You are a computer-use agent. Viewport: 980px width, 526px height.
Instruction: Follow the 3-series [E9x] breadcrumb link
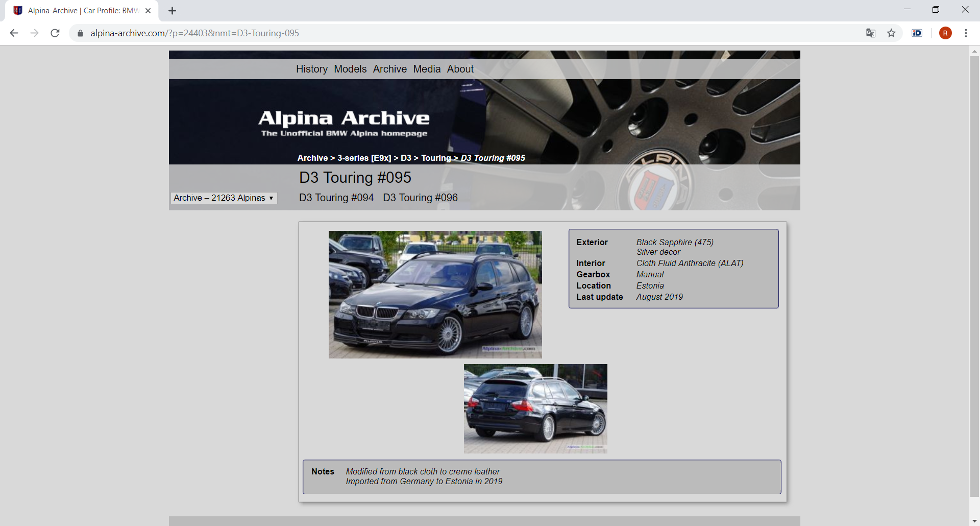click(x=364, y=158)
